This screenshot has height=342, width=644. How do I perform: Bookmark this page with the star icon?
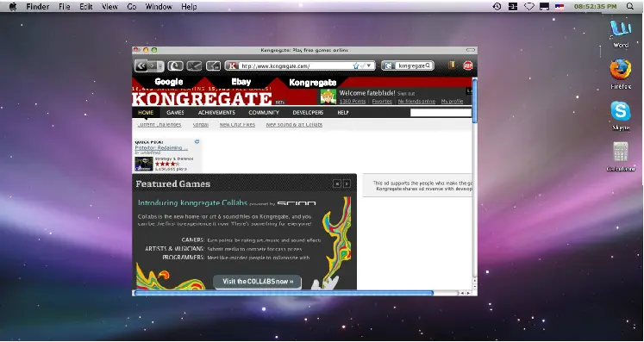(x=356, y=65)
